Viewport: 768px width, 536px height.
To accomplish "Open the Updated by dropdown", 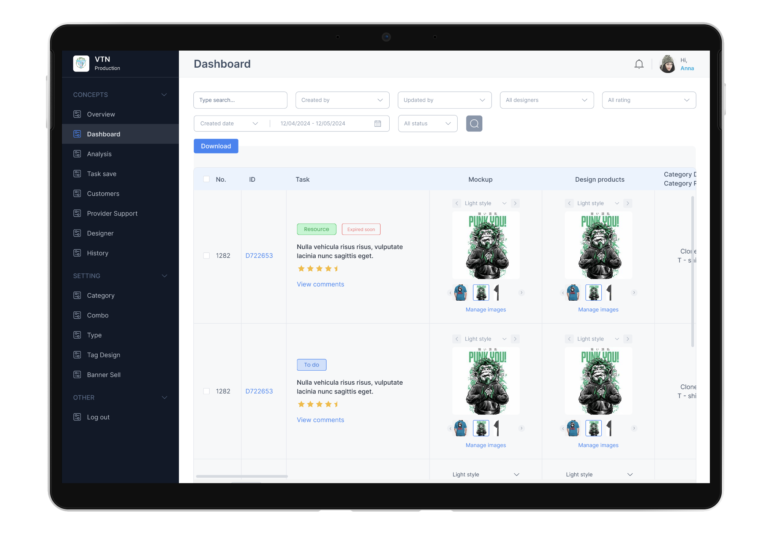I will click(444, 100).
